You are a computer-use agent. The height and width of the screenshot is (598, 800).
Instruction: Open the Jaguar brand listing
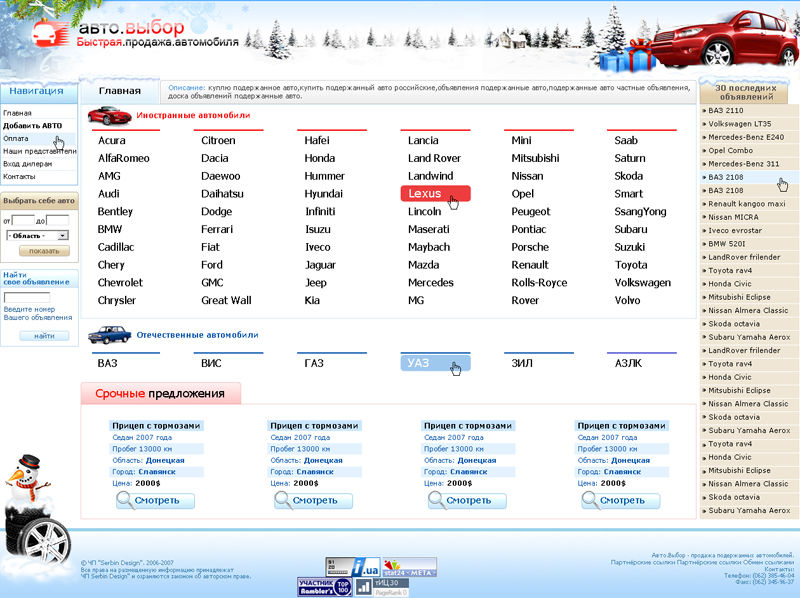coord(320,265)
